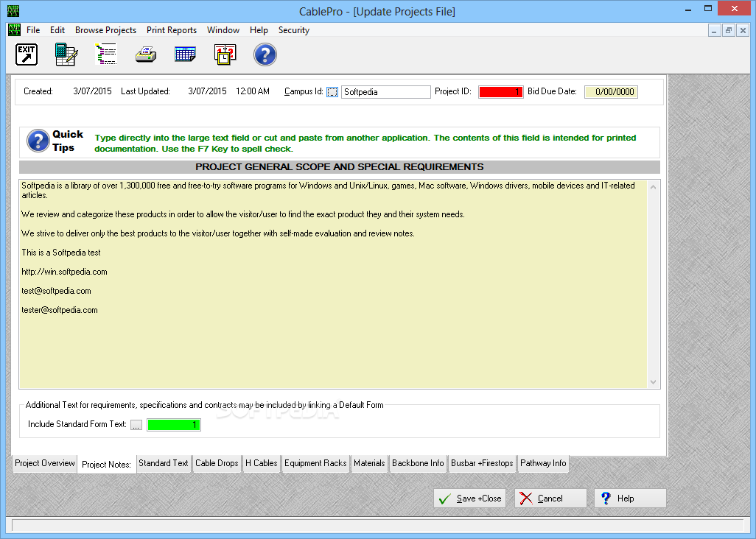Click the blue question mark toolbar icon
756x539 pixels.
pos(265,54)
